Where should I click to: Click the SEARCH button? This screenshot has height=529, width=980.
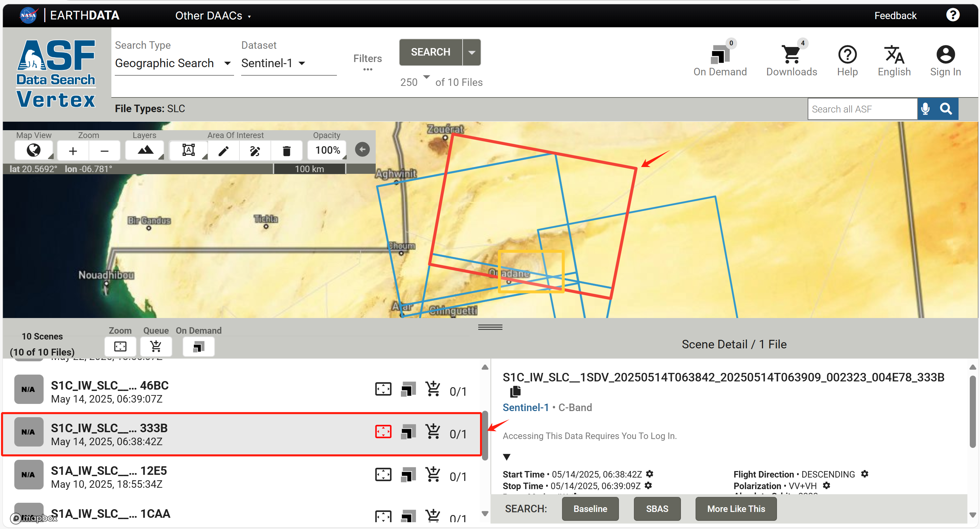point(431,52)
